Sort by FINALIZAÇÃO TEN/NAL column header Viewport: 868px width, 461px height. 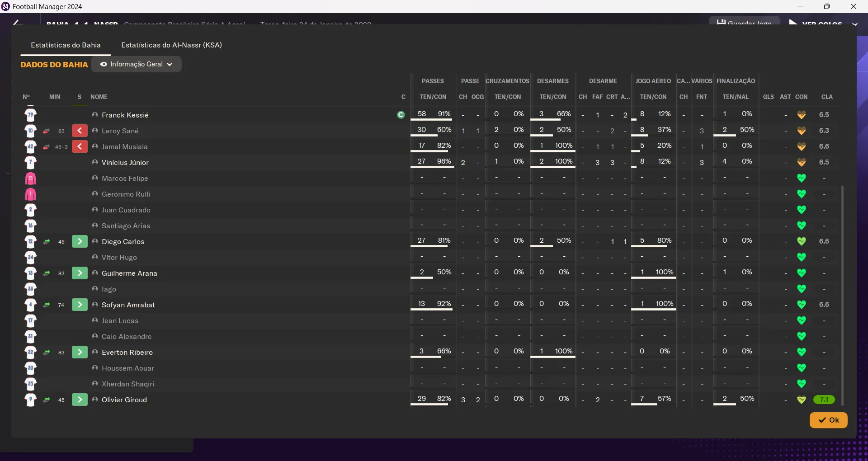736,97
